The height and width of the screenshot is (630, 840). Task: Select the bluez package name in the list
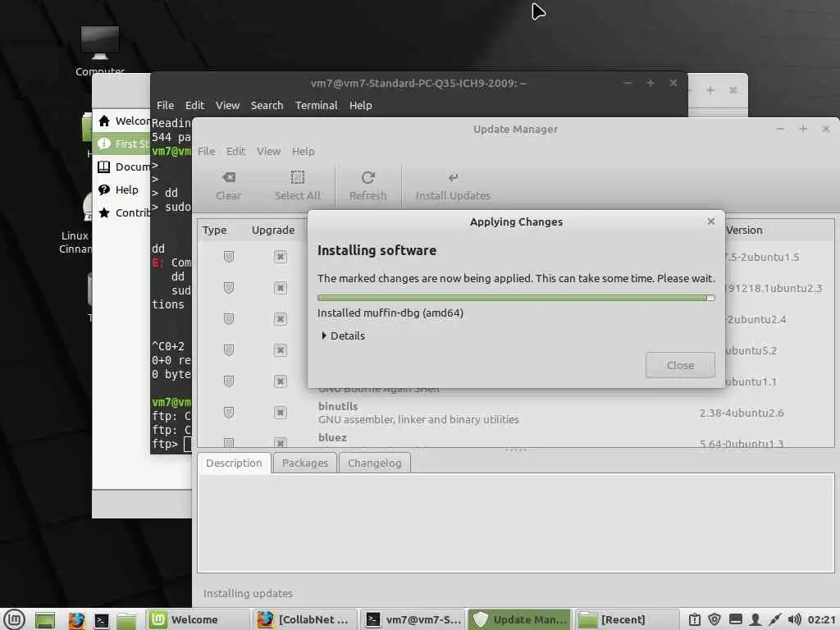click(x=333, y=437)
